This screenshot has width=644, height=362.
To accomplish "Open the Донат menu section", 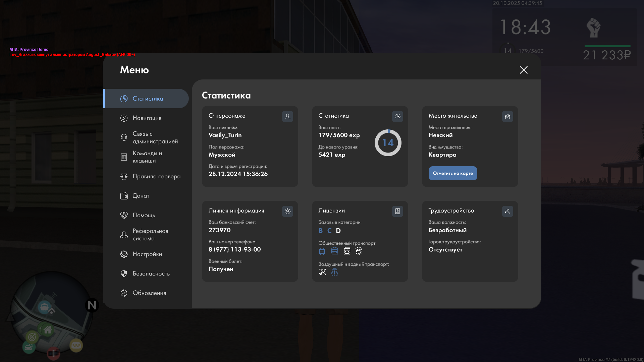I will [x=141, y=196].
